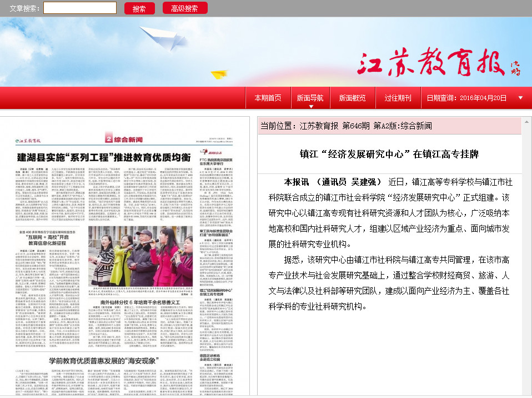Screen dimensions: 532x398
Task: Open the date query dropdown arrow
Action: coord(520,98)
